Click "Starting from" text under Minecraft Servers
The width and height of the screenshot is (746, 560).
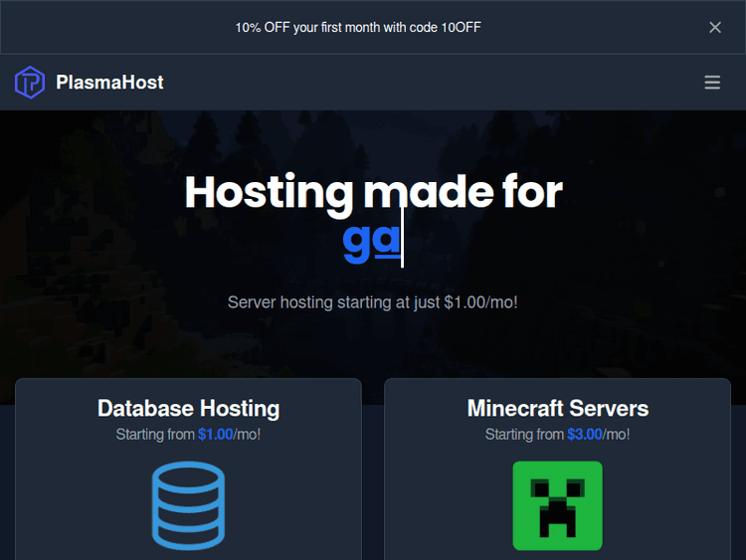pos(524,435)
